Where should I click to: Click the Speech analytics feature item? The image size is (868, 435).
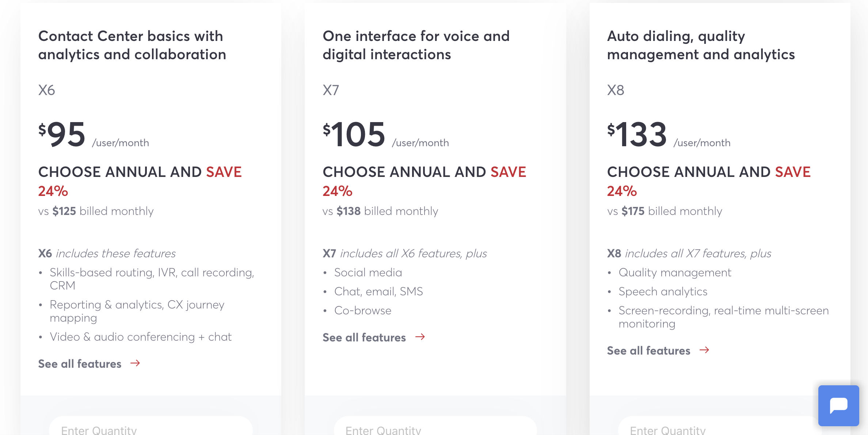663,291
